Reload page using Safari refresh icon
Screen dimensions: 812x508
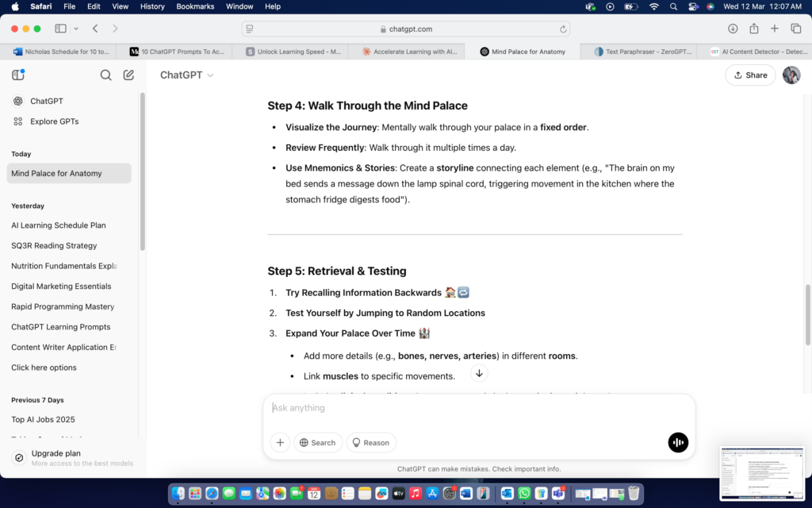tap(564, 29)
